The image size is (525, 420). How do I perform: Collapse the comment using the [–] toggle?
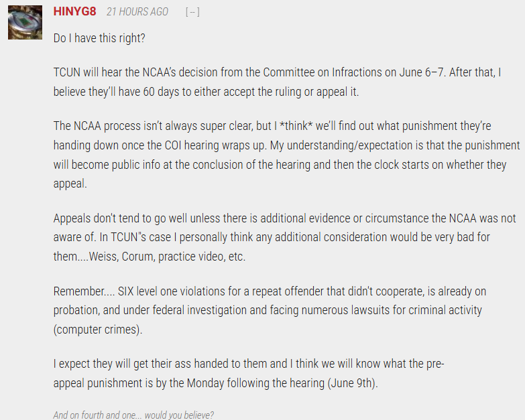click(x=192, y=12)
